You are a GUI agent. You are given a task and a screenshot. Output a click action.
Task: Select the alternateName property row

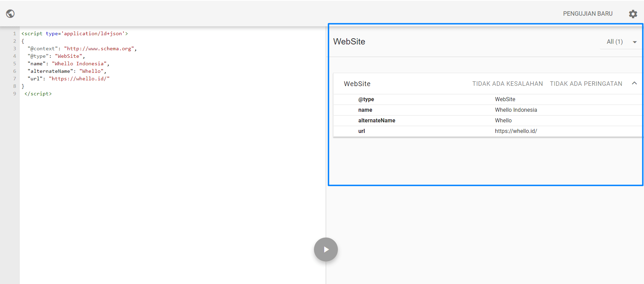pyautogui.click(x=376, y=121)
